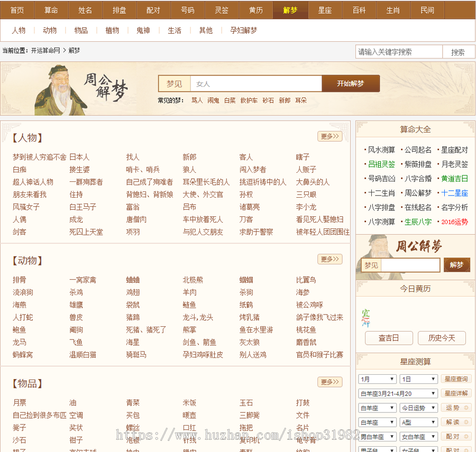This screenshot has height=452, width=476.
Task: Open the A型 blood type dropdown
Action: [x=418, y=422]
